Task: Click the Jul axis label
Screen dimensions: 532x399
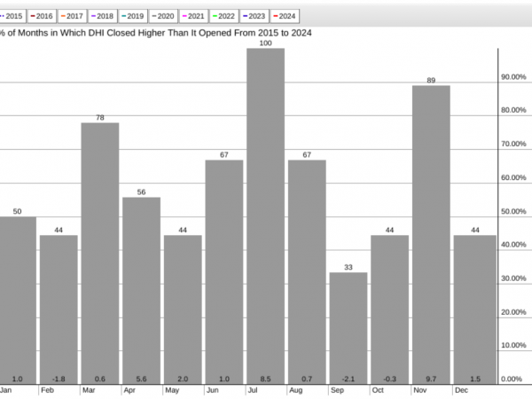Action: coord(253,390)
